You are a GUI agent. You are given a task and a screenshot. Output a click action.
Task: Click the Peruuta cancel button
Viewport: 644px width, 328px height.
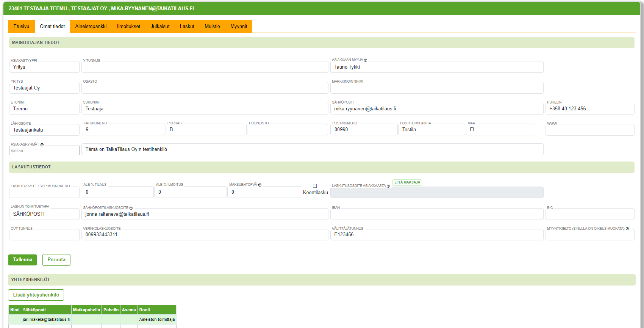pos(56,260)
